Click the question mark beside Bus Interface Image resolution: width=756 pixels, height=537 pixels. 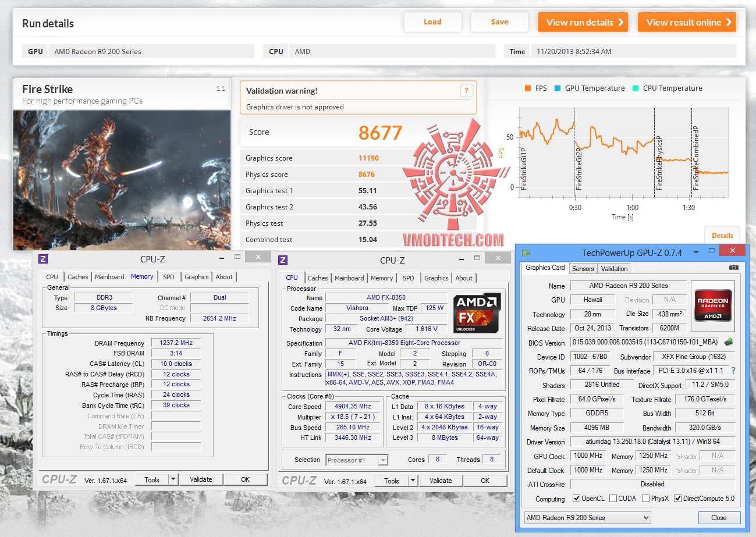pos(733,371)
